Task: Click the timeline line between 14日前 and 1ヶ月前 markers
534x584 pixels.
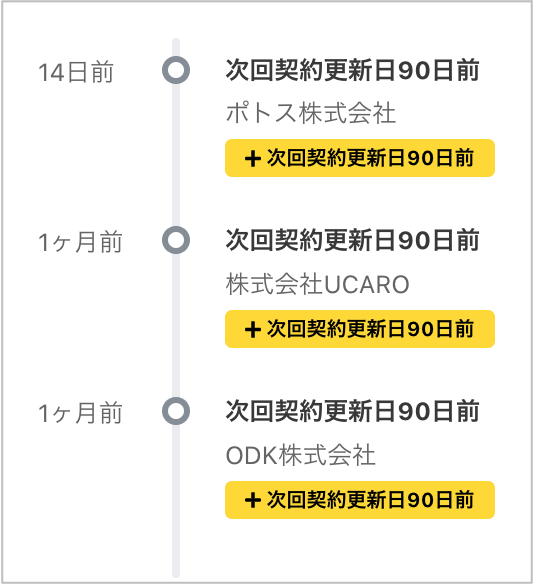Action: [x=176, y=155]
